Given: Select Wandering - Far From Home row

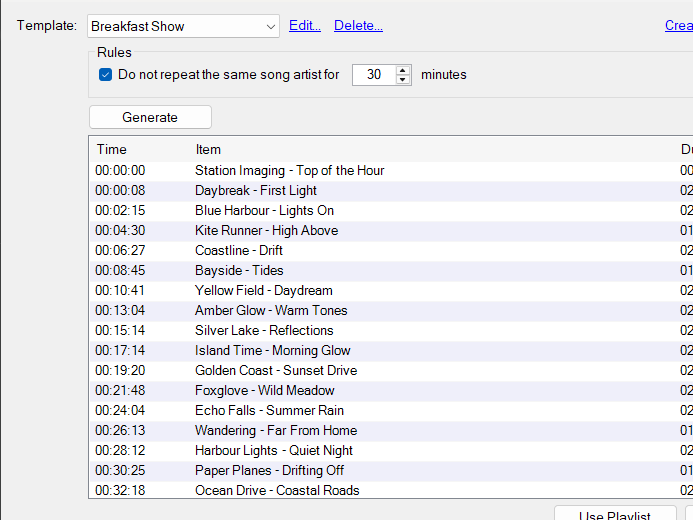Looking at the screenshot, I should (x=391, y=430).
